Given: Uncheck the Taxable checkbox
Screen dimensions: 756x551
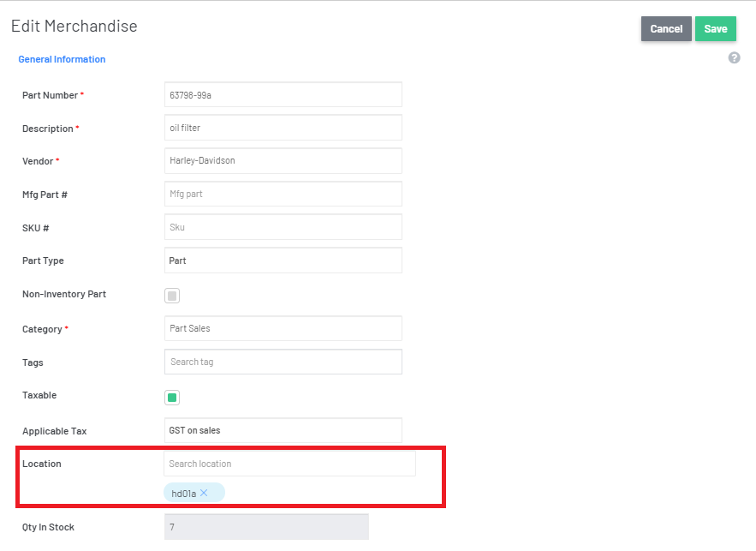Looking at the screenshot, I should pos(172,398).
